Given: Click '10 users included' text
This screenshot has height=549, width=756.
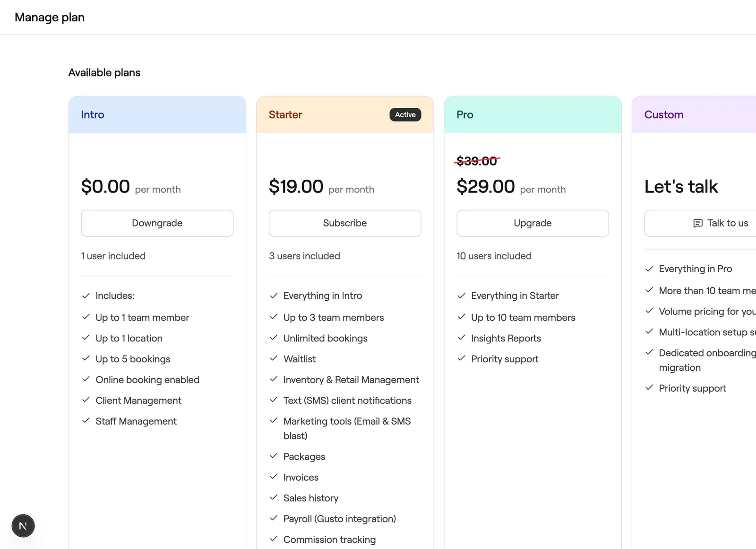Looking at the screenshot, I should coord(494,256).
